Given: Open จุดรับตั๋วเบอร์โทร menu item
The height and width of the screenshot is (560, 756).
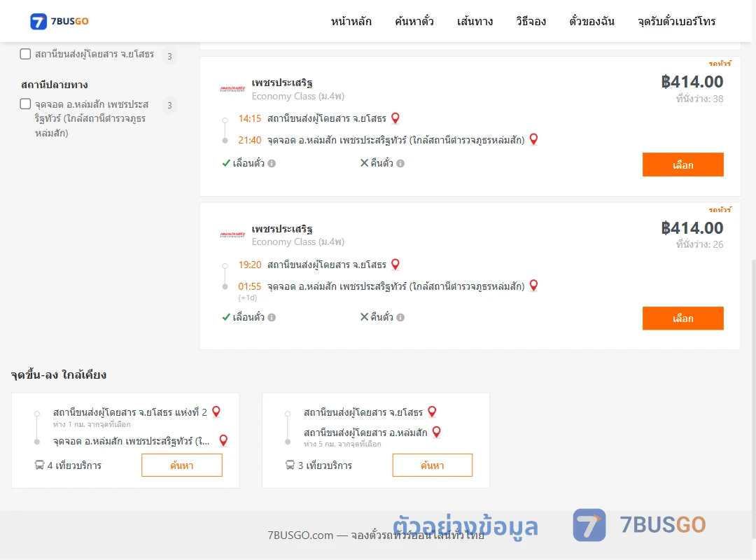Looking at the screenshot, I should [x=676, y=21].
